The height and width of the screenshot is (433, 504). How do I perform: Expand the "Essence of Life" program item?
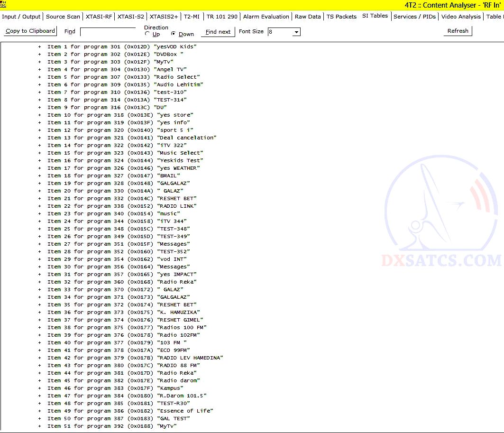click(x=39, y=411)
